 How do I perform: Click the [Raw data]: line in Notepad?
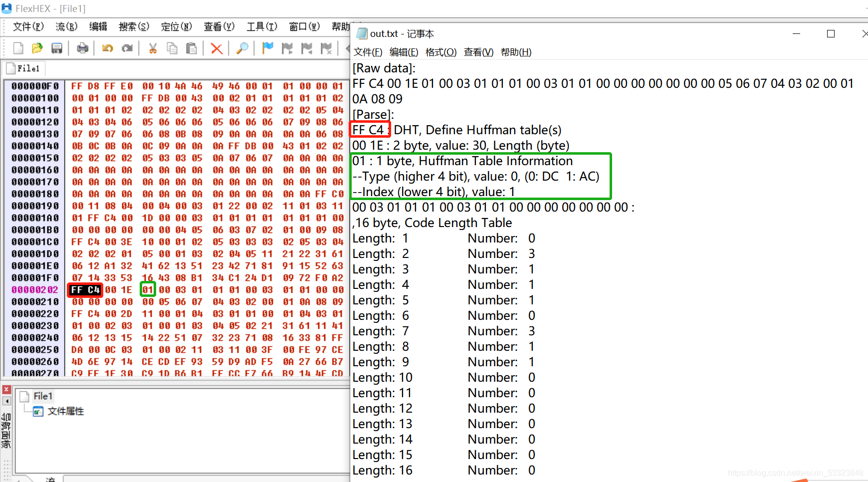pos(384,68)
